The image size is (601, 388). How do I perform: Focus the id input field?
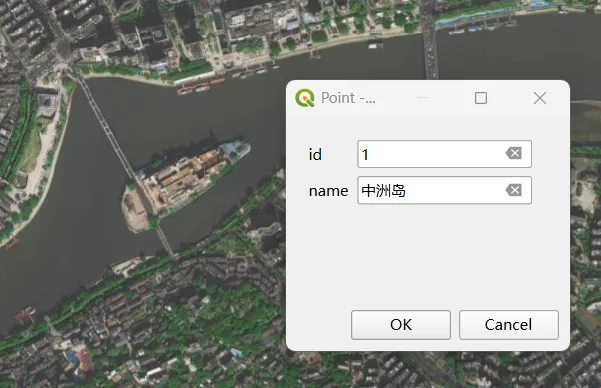click(444, 154)
